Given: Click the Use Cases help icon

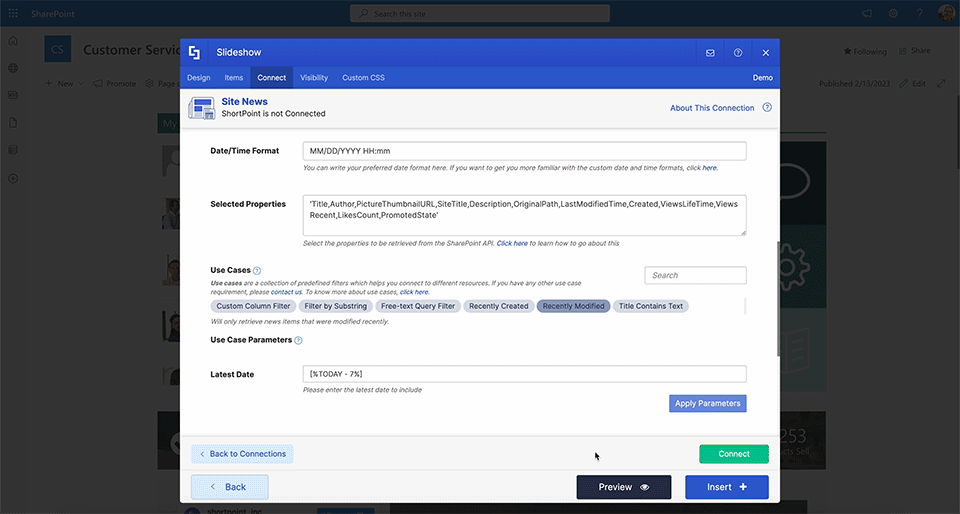Looking at the screenshot, I should point(257,270).
